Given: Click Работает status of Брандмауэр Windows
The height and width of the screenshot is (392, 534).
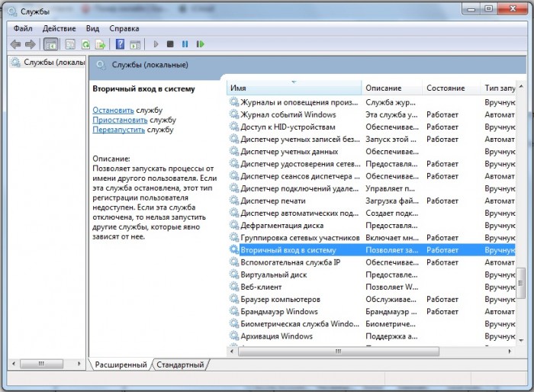Looking at the screenshot, I should click(442, 311).
